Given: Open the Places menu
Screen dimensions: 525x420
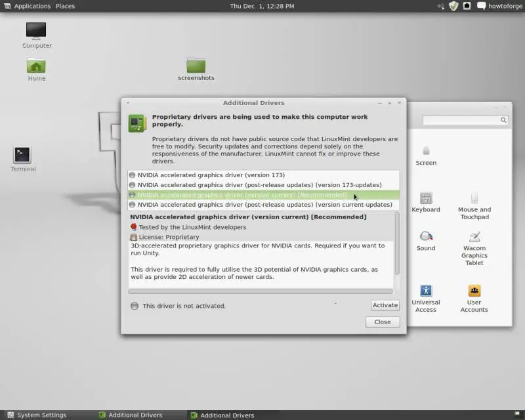Looking at the screenshot, I should tap(65, 6).
